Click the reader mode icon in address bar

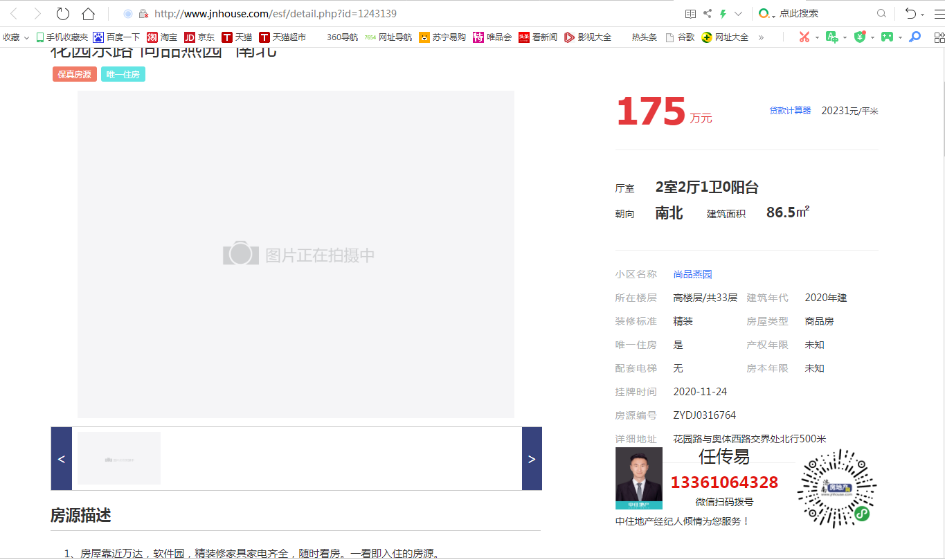pyautogui.click(x=690, y=14)
